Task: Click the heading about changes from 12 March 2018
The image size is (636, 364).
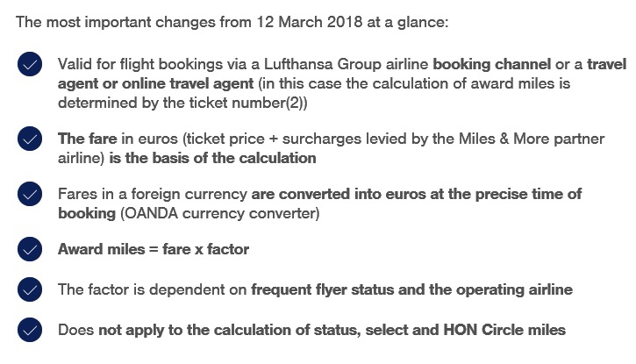Action: coord(232,22)
